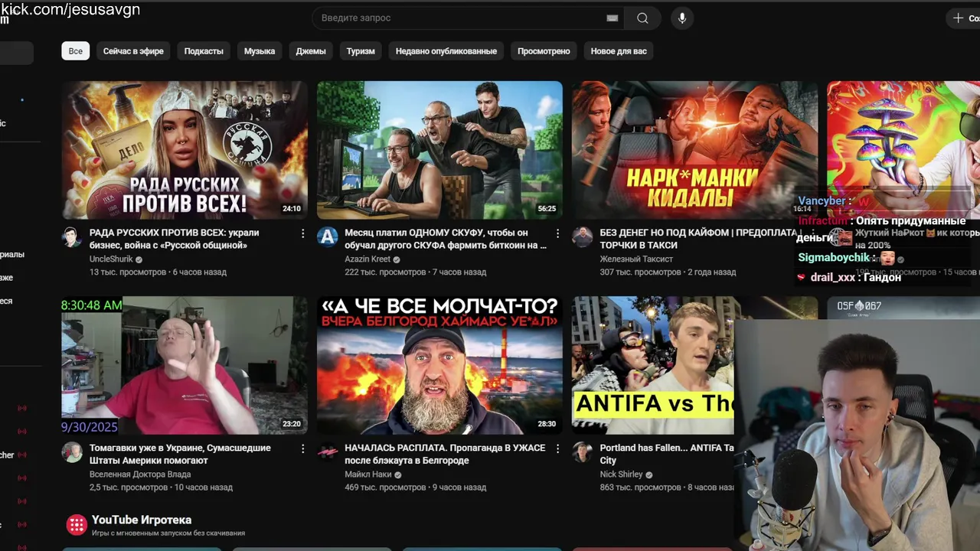Click the Майкл Наки channel name
Screen dimensions: 980x551
point(368,474)
